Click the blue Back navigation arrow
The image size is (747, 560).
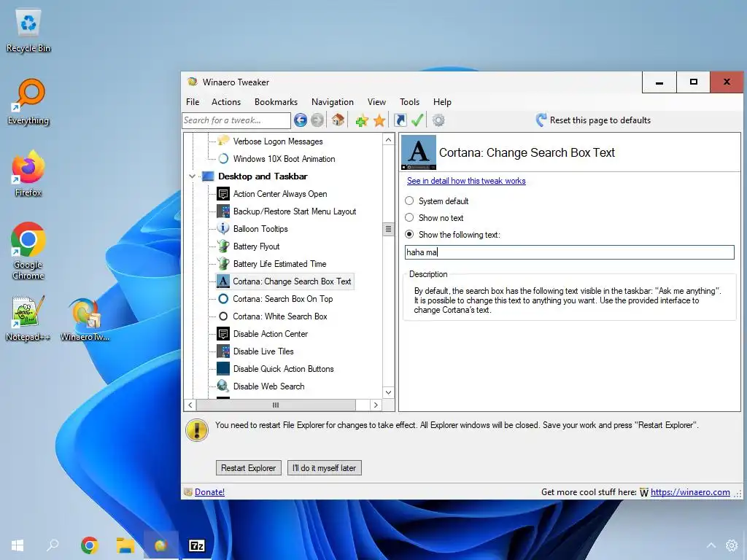click(300, 120)
